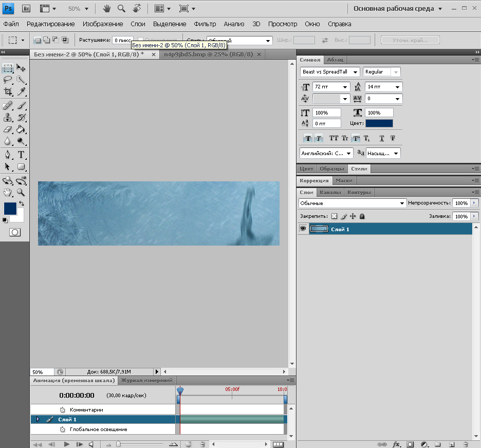
Task: Launch Adobe Bridge from top bar
Action: 27,9
